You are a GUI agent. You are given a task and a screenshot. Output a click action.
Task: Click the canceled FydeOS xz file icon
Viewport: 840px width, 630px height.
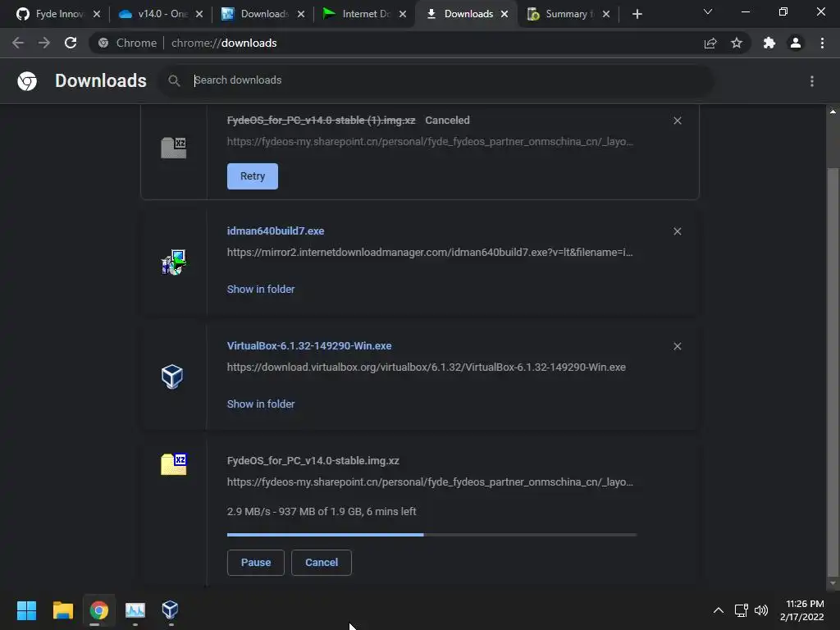point(174,148)
